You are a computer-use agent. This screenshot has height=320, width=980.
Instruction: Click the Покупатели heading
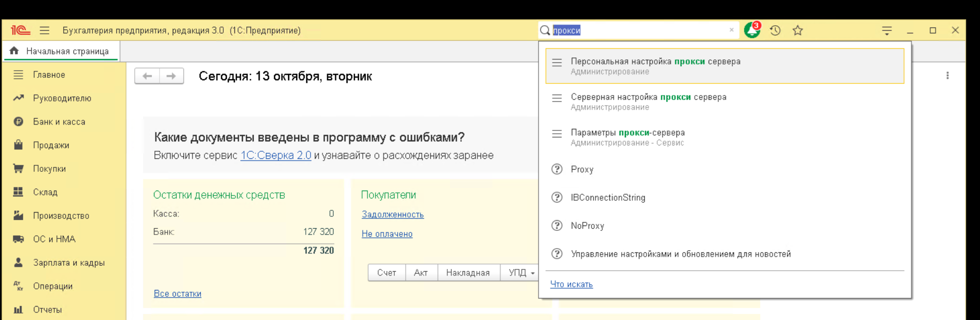pos(388,195)
